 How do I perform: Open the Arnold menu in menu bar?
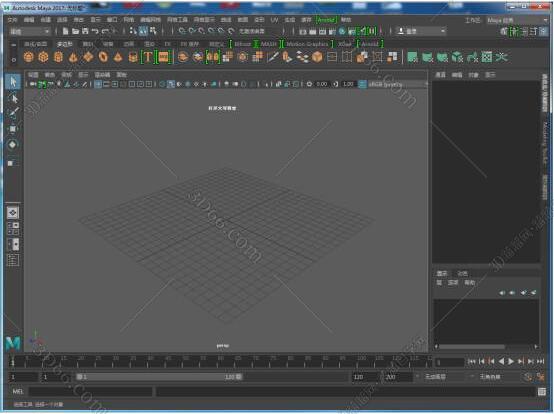pyautogui.click(x=326, y=20)
